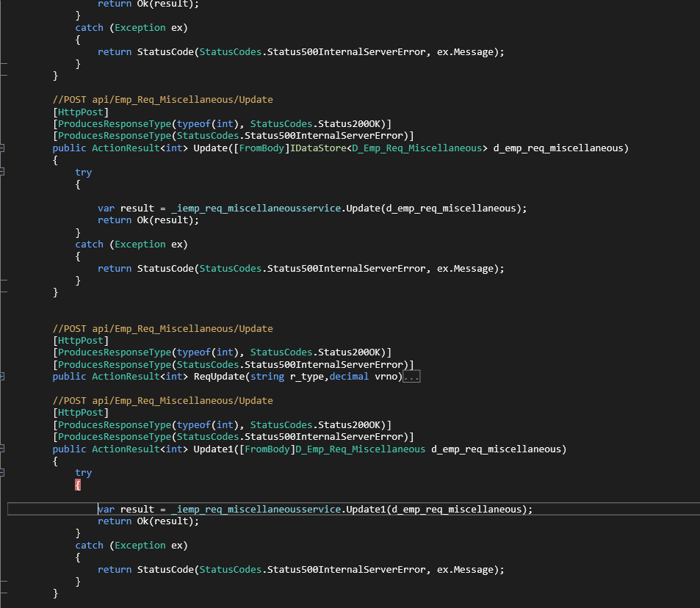This screenshot has width=700, height=608.
Task: Collapse the try block inside Update1 method
Action: (2, 473)
